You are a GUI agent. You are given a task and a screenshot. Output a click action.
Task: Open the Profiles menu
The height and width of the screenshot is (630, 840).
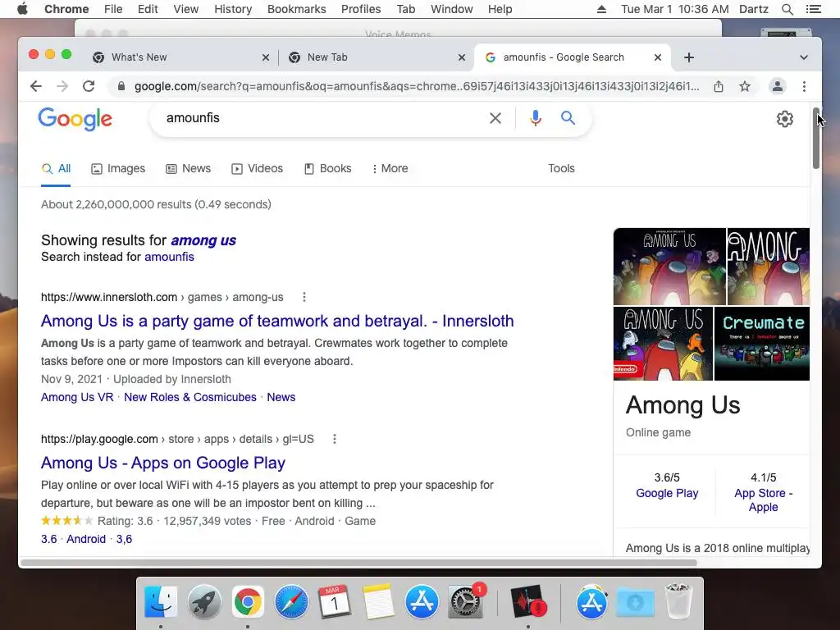[361, 9]
